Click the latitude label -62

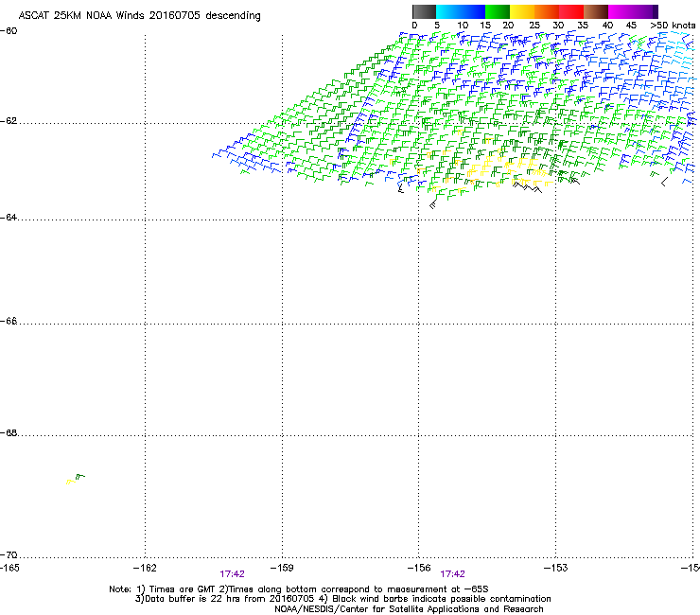(x=9, y=121)
